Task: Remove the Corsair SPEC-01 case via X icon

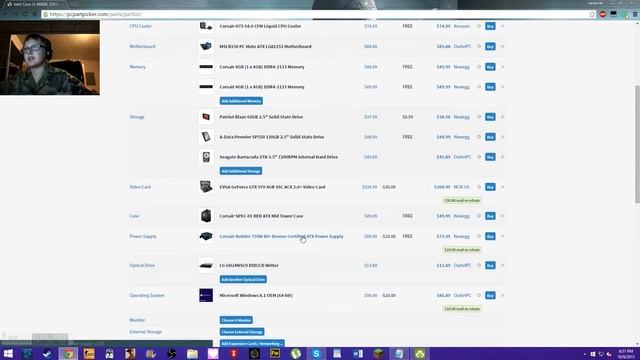Action: tap(502, 216)
